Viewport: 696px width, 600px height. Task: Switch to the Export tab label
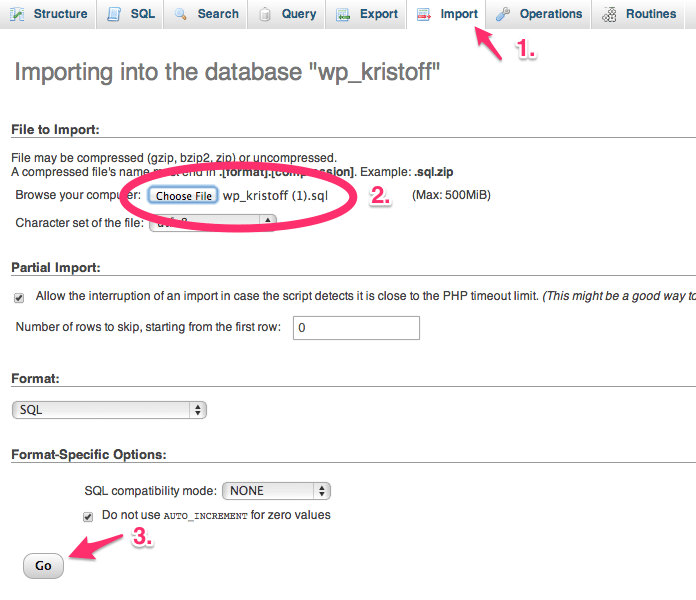(378, 14)
